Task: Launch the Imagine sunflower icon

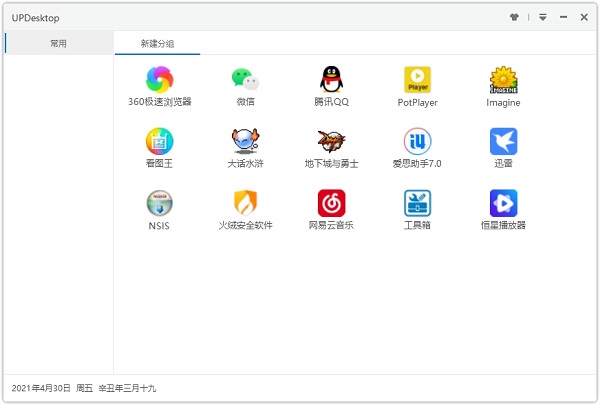Action: point(504,80)
